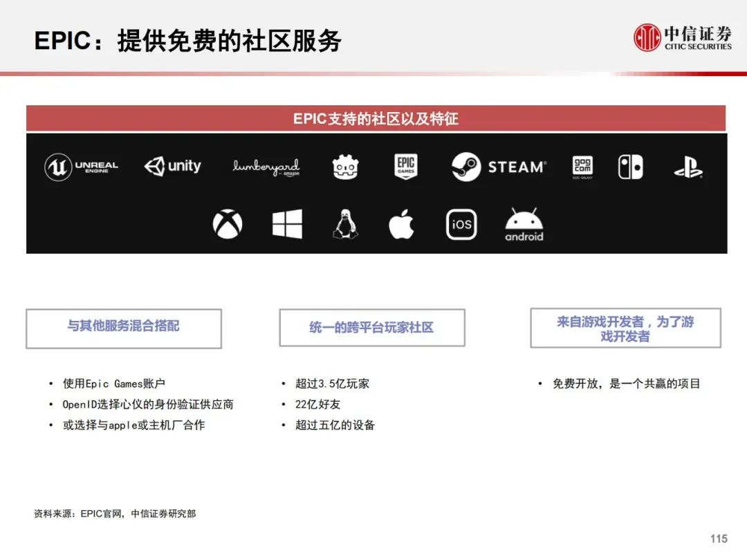The image size is (747, 560).
Task: Click the slide title EPIC：提供免费的社区服务
Action: coord(187,41)
